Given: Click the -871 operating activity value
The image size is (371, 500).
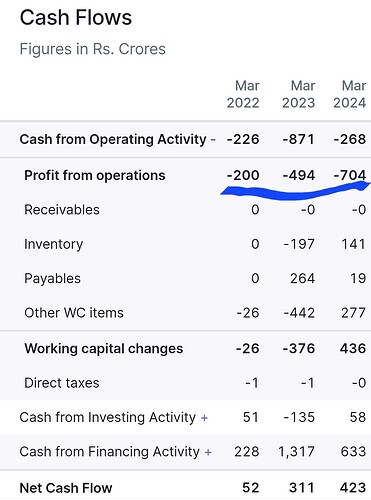Looking at the screenshot, I should point(299,139).
